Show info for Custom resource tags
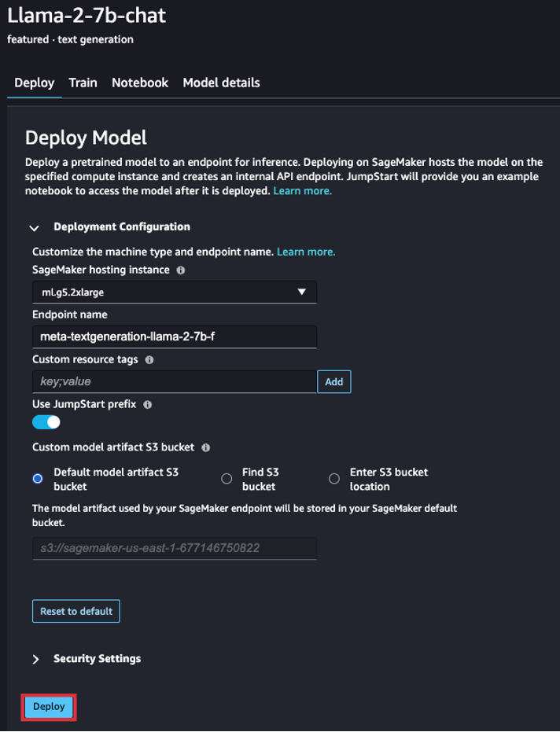560x732 pixels. pos(149,360)
